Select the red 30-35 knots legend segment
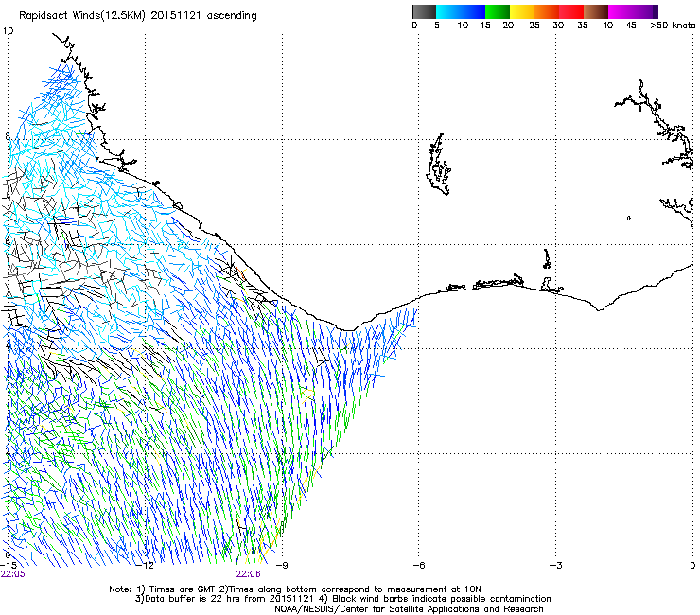 (x=571, y=11)
